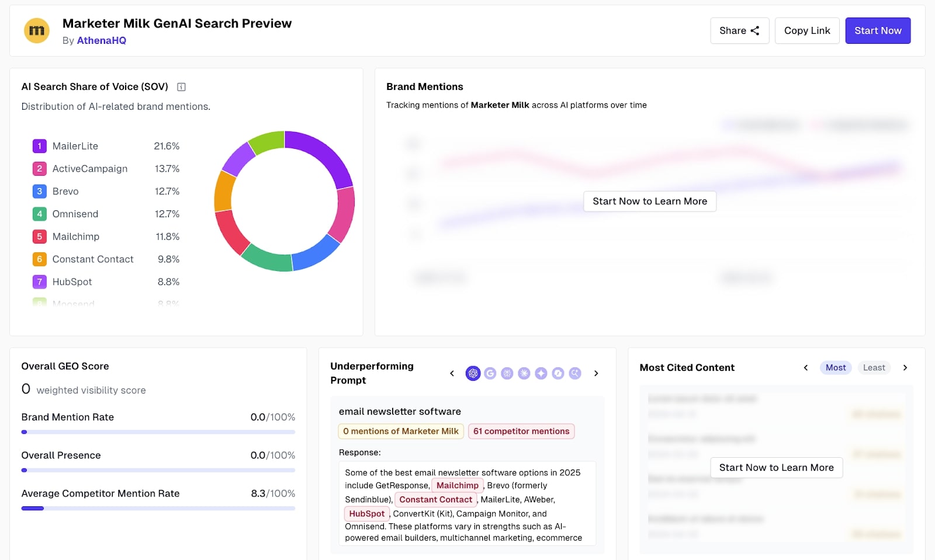Click the blue Brevo donut segment

click(x=317, y=255)
